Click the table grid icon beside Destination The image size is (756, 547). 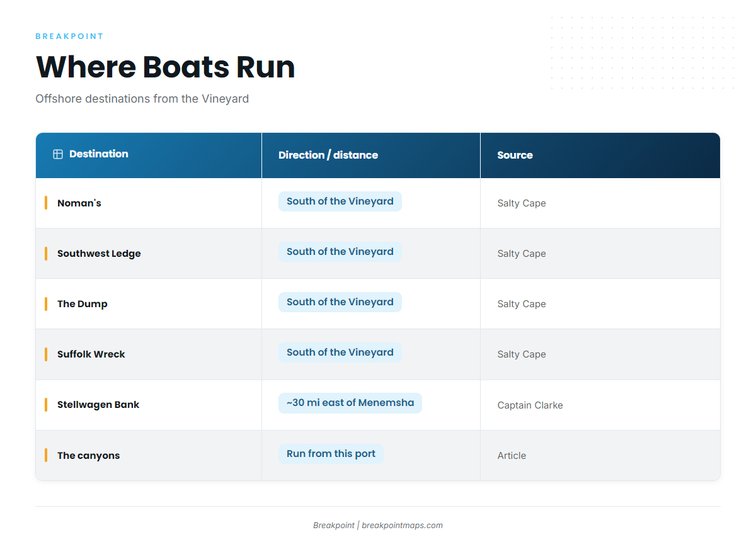(58, 154)
